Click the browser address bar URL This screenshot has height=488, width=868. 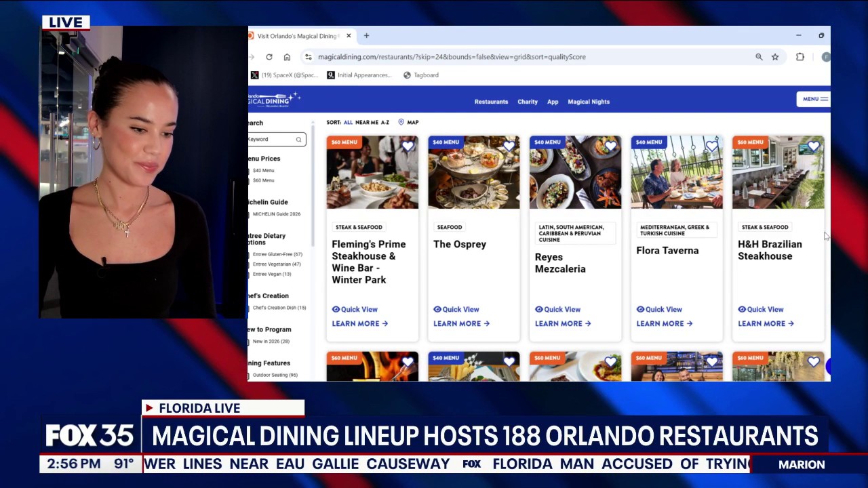click(x=452, y=57)
